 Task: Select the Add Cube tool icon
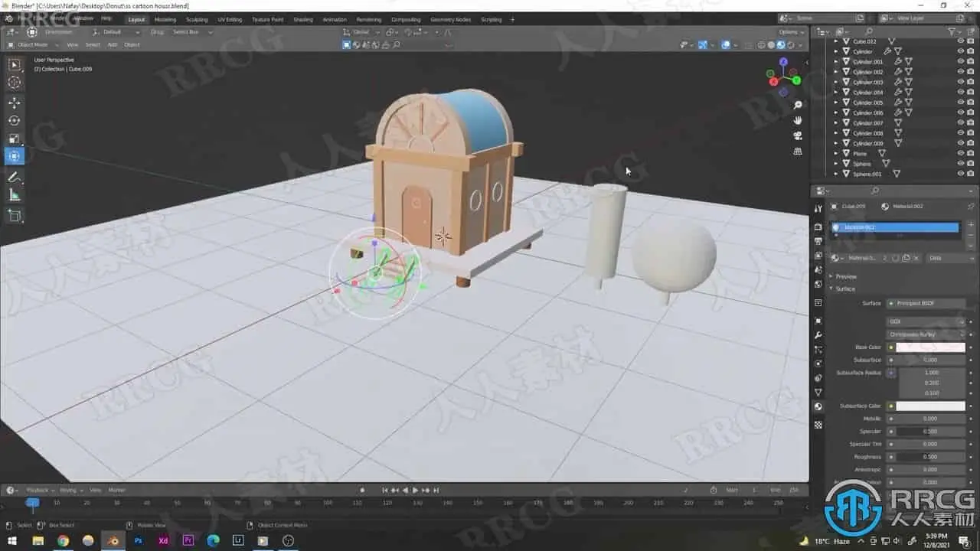pyautogui.click(x=15, y=216)
